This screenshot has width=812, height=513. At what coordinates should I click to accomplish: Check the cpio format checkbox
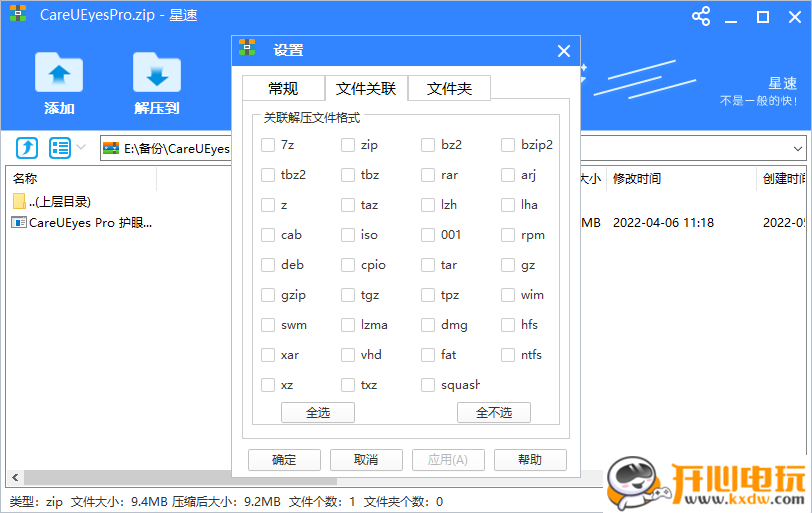pos(348,265)
